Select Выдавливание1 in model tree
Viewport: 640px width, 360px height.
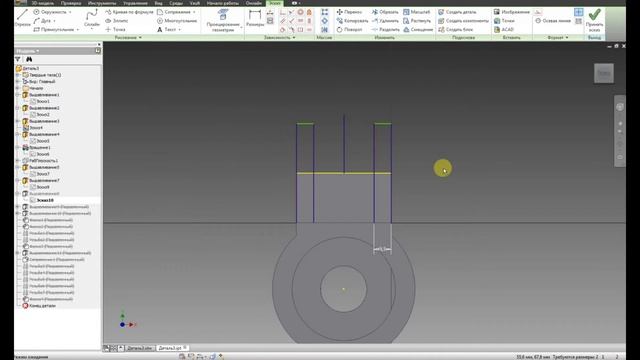pos(41,95)
